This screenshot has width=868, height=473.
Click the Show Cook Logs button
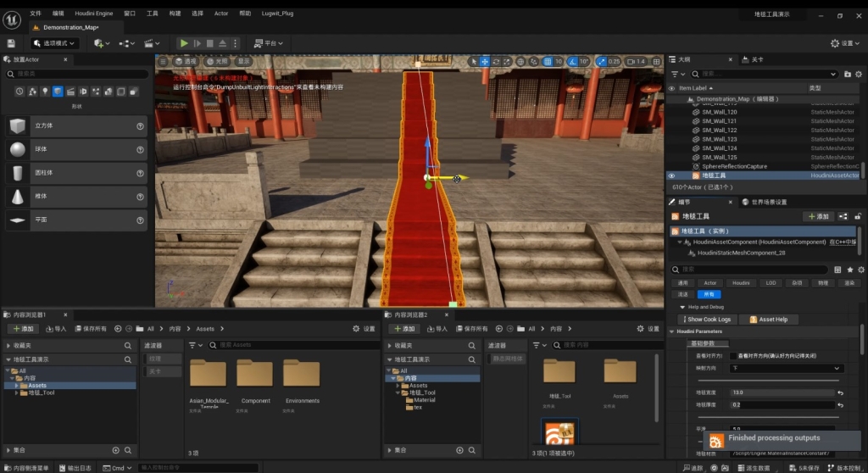[707, 320]
